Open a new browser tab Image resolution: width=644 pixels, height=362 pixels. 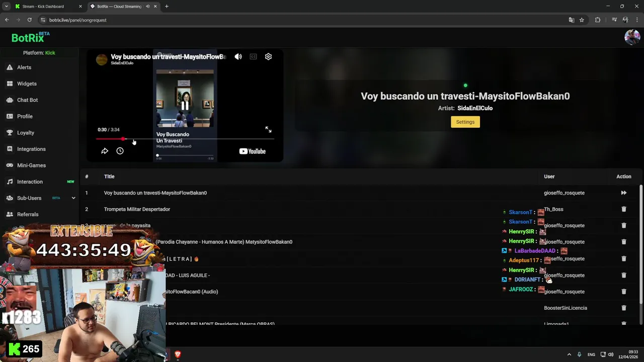(x=167, y=7)
